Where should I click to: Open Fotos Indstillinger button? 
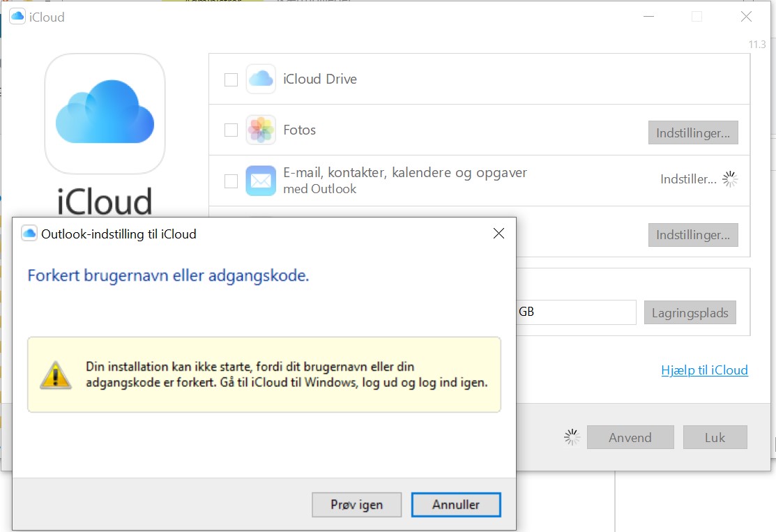692,132
